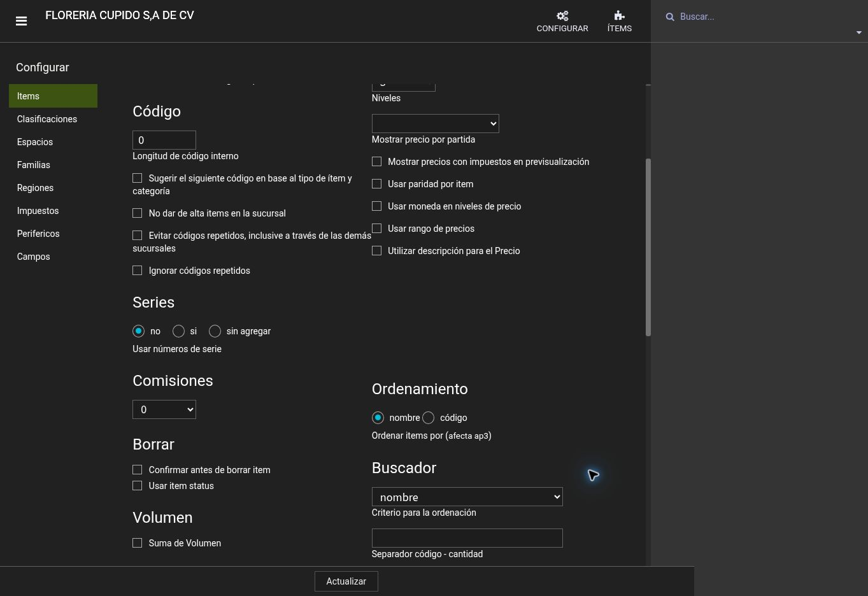Open the hamburger menu icon
The height and width of the screenshot is (596, 868).
pos(21,21)
